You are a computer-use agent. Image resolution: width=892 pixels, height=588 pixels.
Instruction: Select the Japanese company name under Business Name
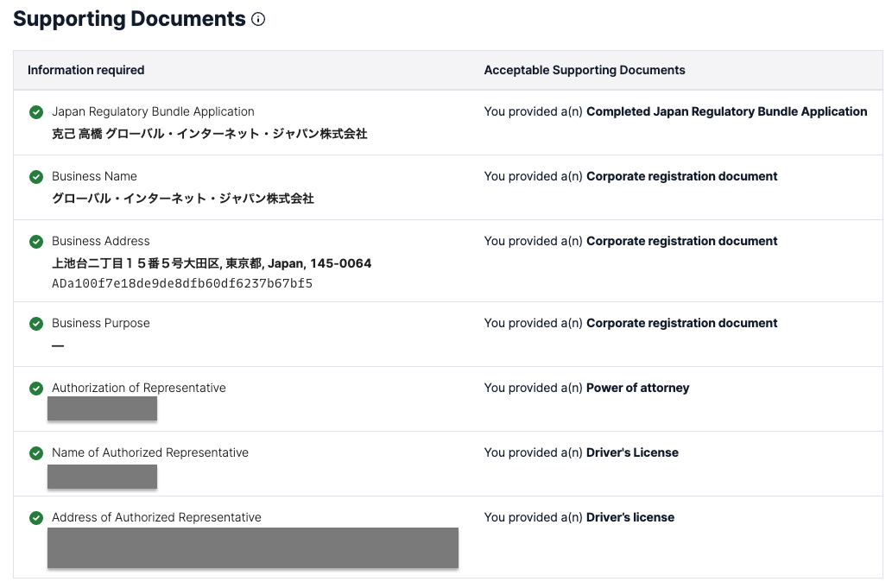pos(182,199)
